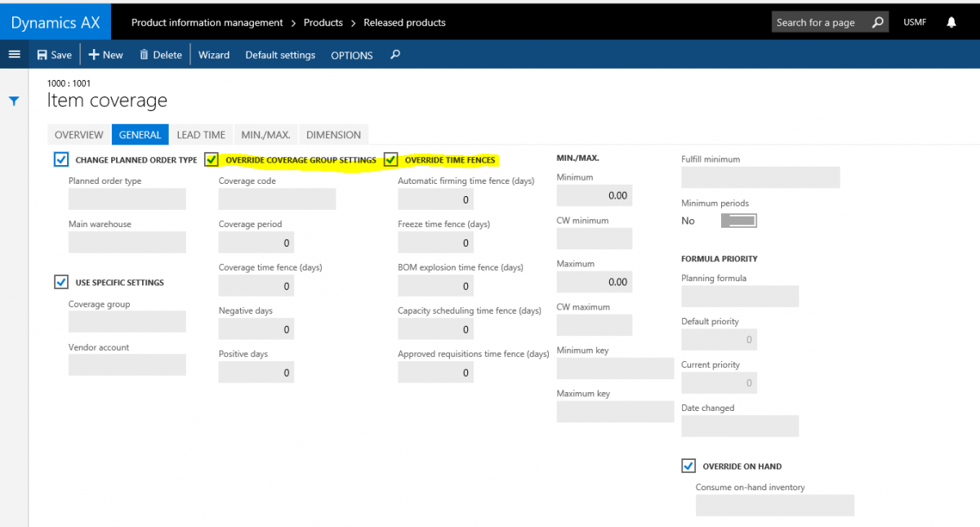The height and width of the screenshot is (527, 980).
Task: Click the Default priority field
Action: (719, 339)
